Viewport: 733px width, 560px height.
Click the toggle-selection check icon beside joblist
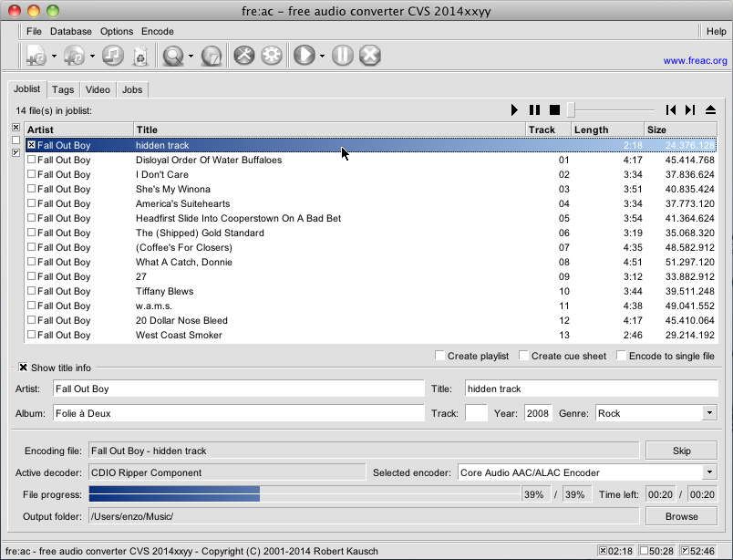[x=15, y=152]
